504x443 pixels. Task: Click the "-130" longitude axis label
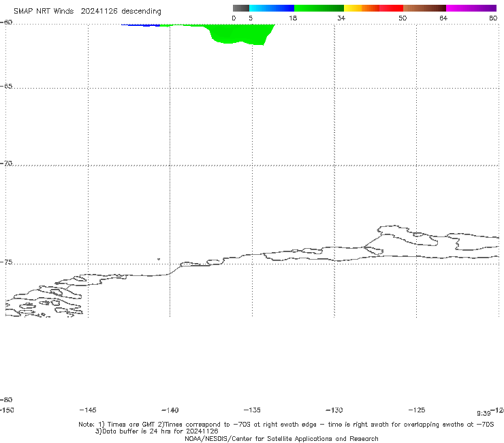coord(334,410)
